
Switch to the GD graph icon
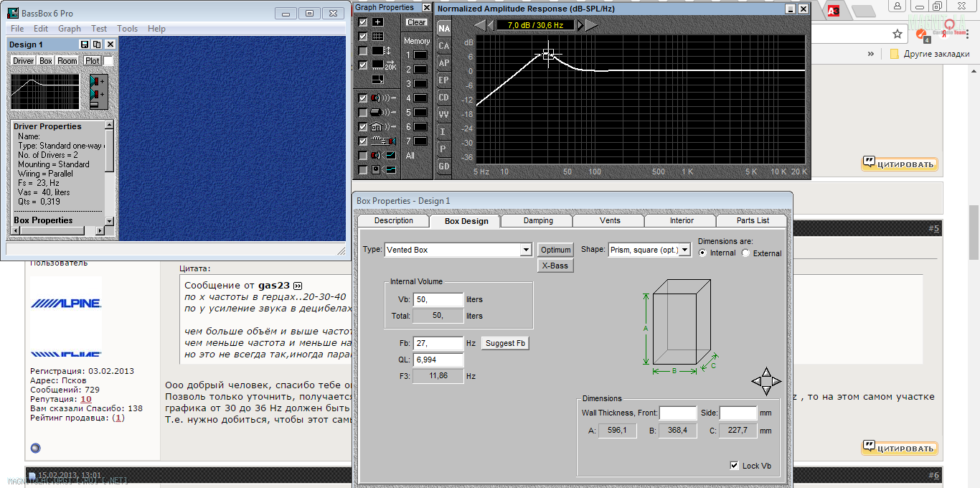(x=444, y=166)
